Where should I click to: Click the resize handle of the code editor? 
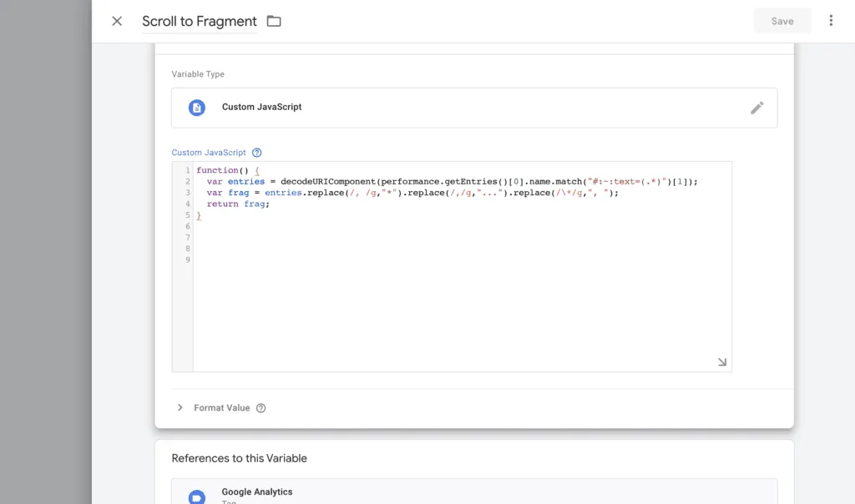[721, 360]
